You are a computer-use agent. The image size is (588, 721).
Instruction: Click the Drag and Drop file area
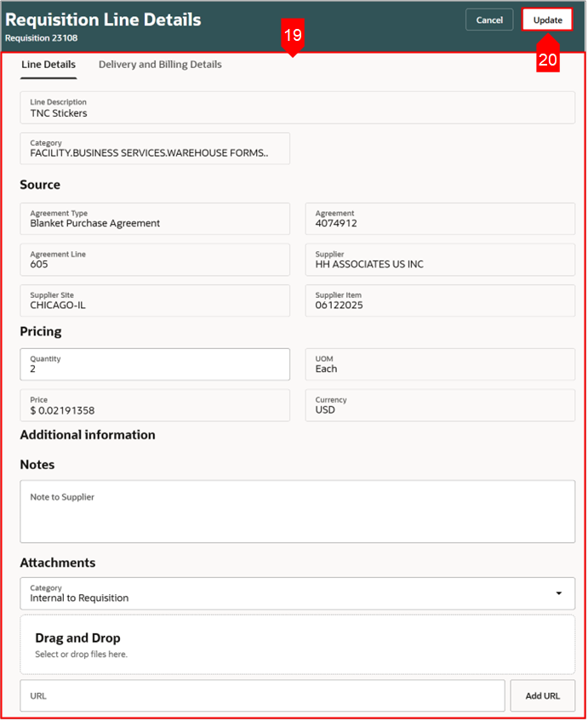pyautogui.click(x=297, y=644)
